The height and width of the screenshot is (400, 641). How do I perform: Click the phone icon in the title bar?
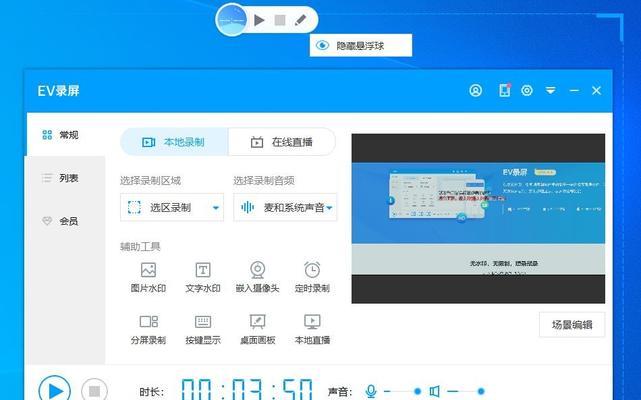[505, 90]
